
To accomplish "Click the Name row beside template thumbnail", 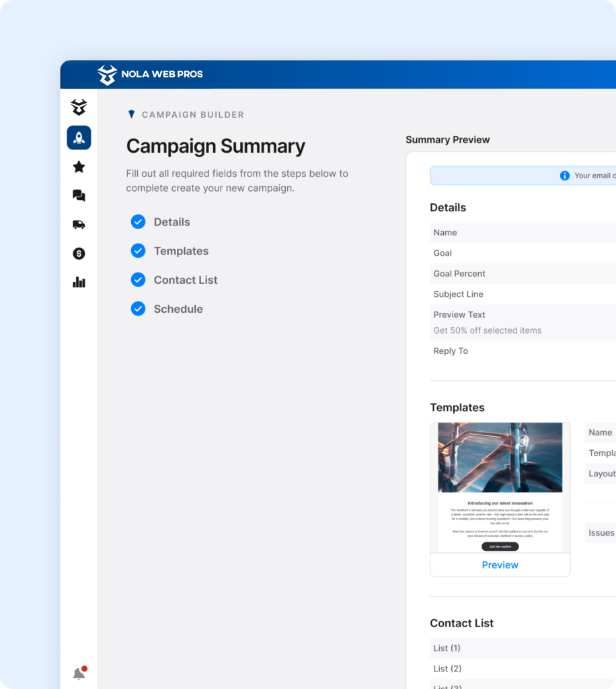I will tap(601, 433).
